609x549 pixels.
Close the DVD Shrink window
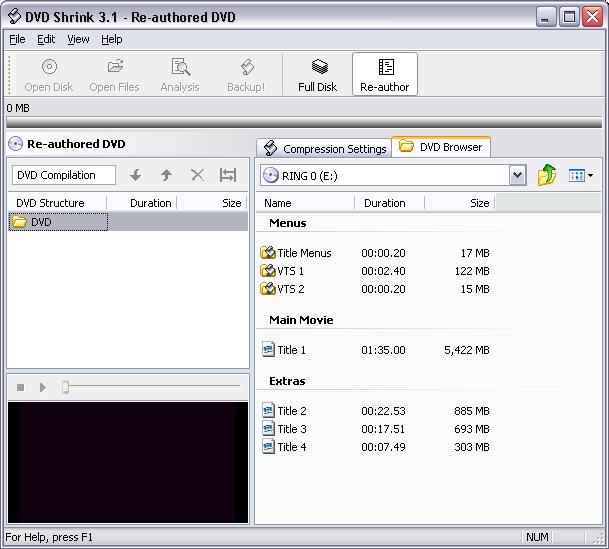pos(593,17)
